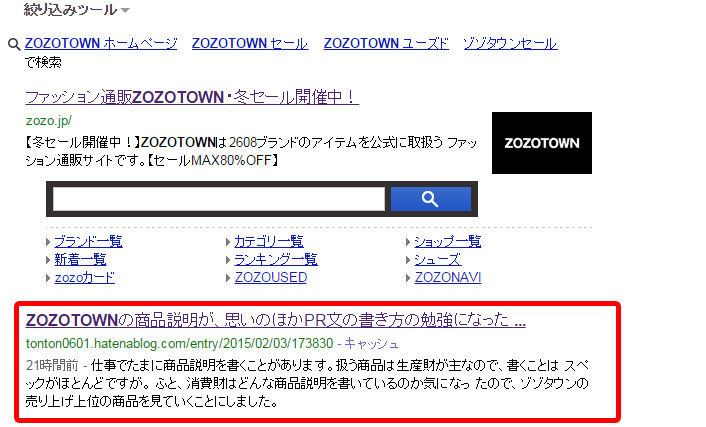Click the magnifier icon beside related searches
Image resolution: width=706 pixels, height=427 pixels.
coord(14,44)
